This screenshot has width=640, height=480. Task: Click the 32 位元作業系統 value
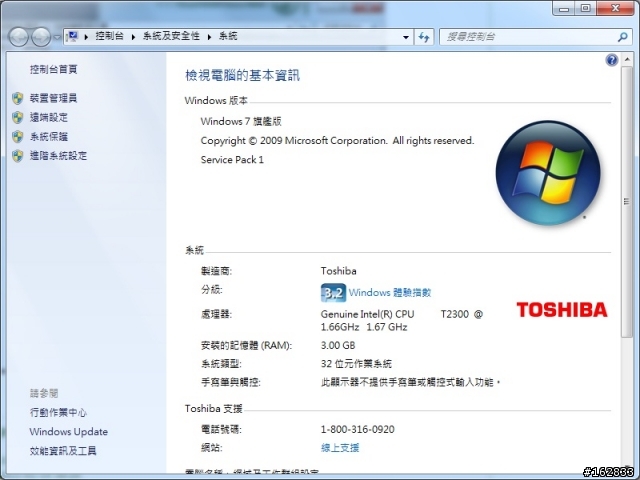(x=356, y=364)
